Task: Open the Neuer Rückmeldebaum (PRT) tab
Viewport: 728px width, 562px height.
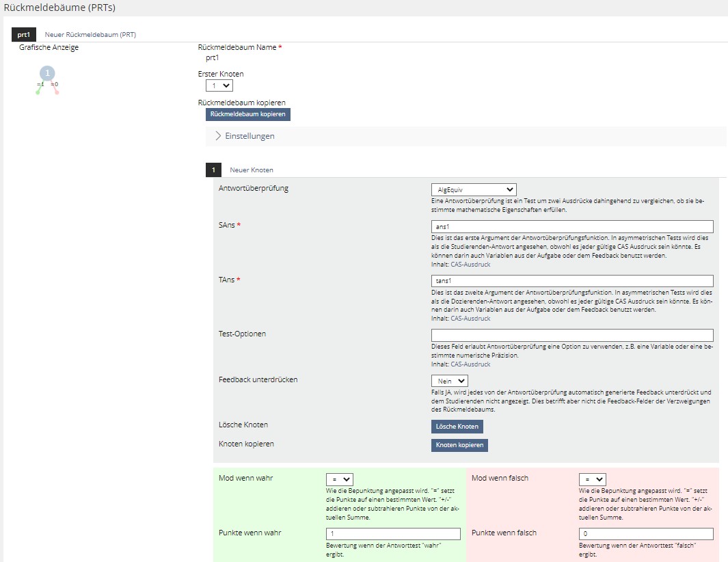Action: (x=90, y=34)
